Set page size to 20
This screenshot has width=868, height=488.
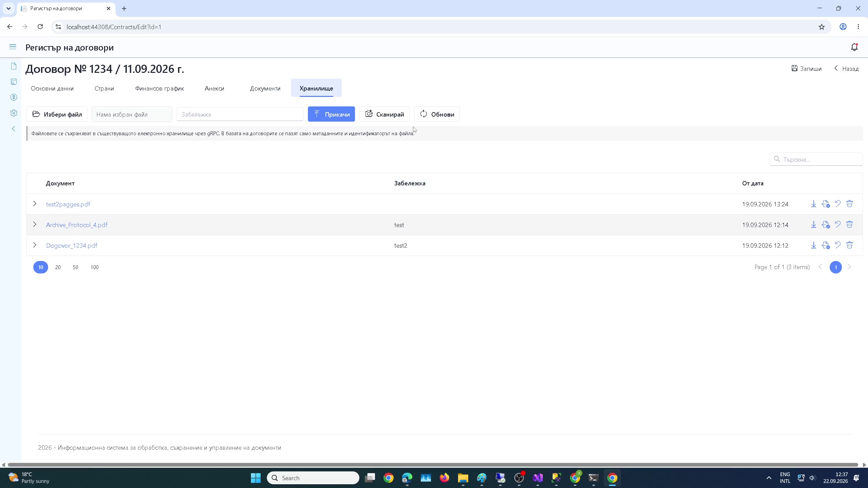pyautogui.click(x=58, y=267)
